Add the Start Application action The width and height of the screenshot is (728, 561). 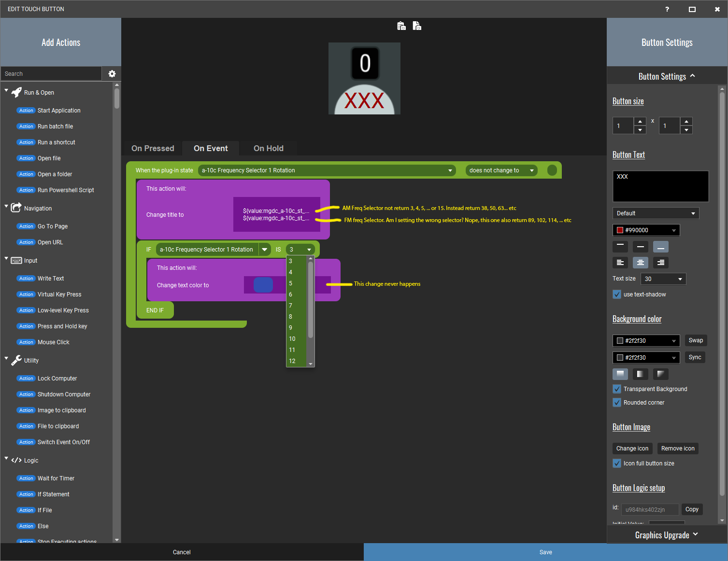click(59, 111)
